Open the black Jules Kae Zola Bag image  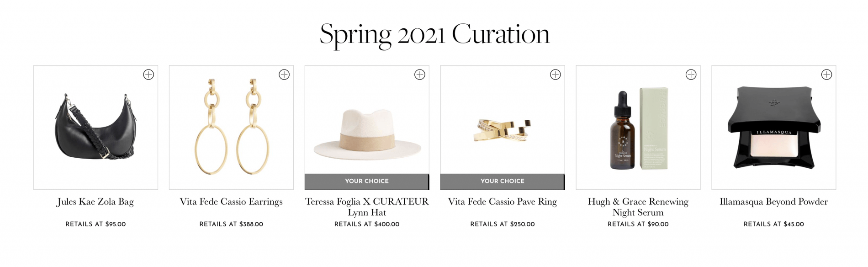[95, 128]
